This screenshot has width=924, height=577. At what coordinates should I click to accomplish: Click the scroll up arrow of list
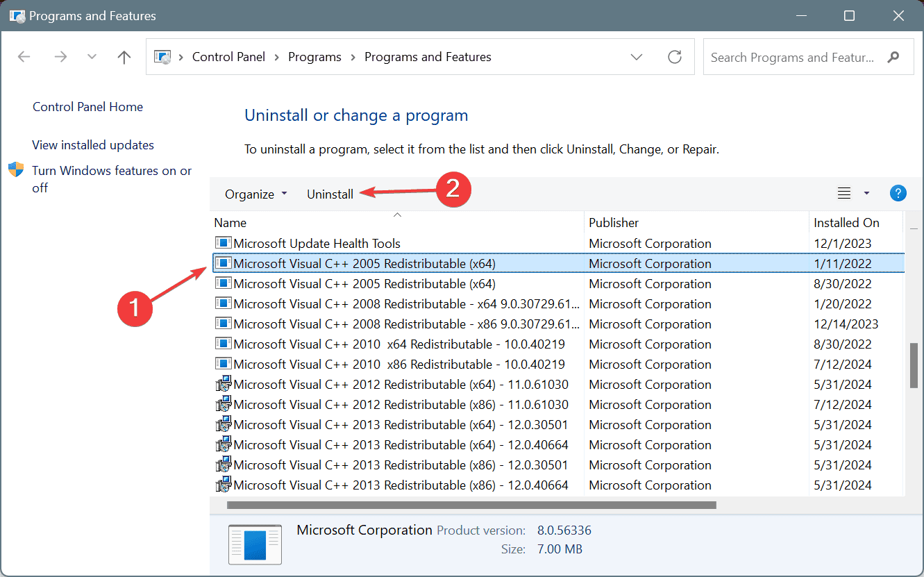(x=914, y=227)
